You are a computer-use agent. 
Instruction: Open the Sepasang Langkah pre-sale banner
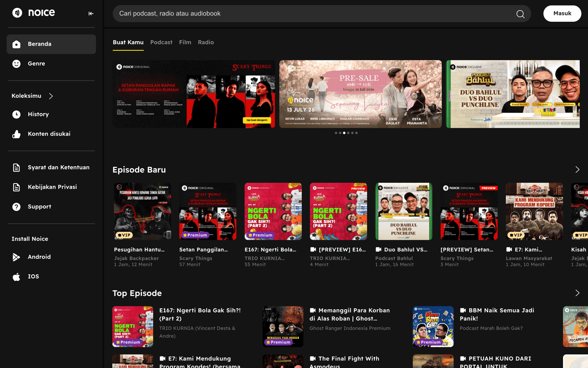[x=361, y=94]
